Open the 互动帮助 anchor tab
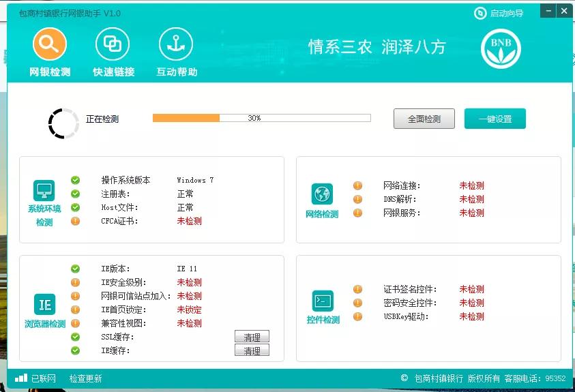This screenshot has height=392, width=575. [x=177, y=52]
